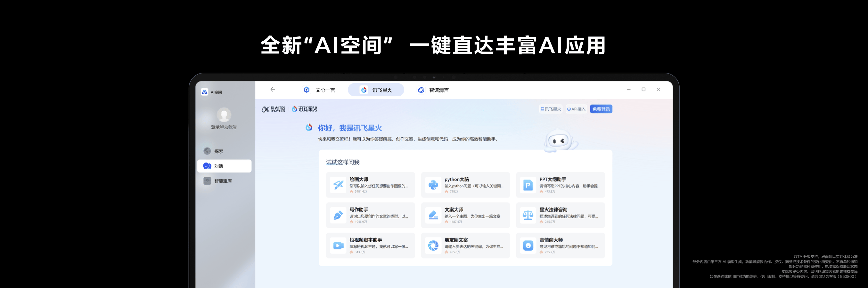Click the python大脑 Python logo icon
Screen dimensions: 868x288
tap(433, 185)
